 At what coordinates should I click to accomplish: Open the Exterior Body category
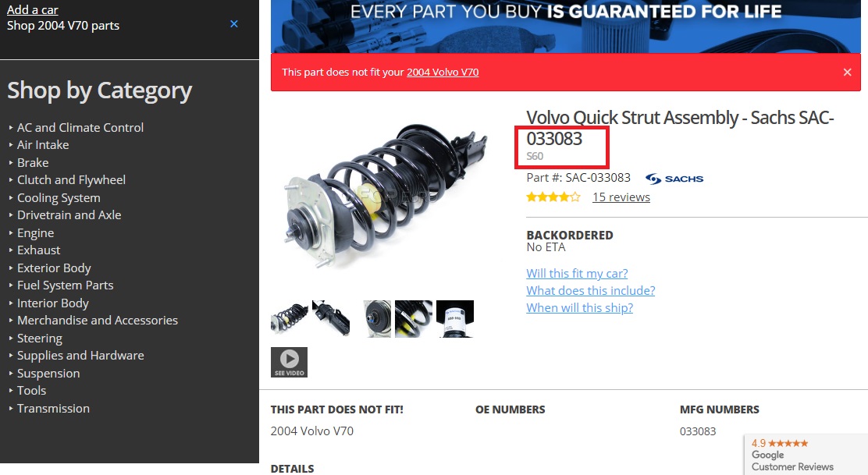coord(54,268)
